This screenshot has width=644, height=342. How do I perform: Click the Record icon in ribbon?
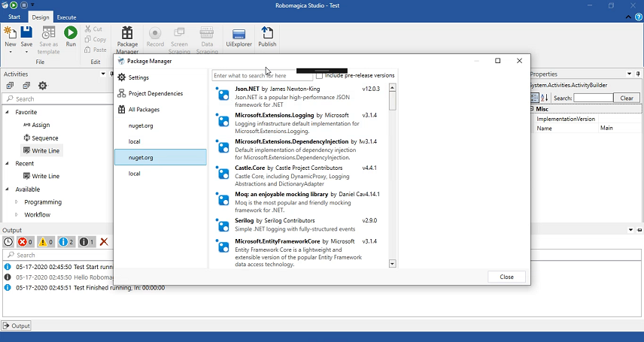click(x=155, y=33)
